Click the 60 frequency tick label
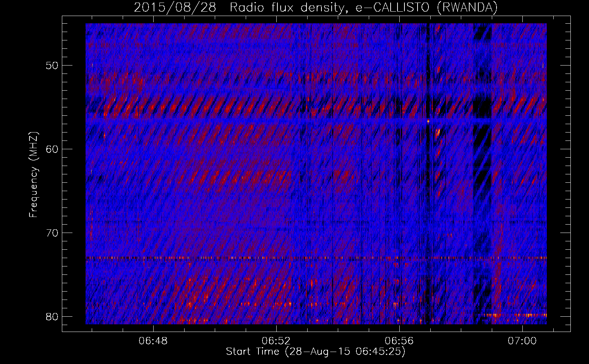Viewport: 589px width, 364px height. 53,149
